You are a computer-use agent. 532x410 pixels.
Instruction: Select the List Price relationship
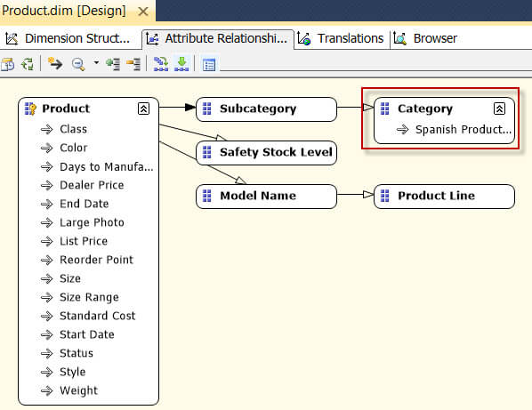pos(84,241)
